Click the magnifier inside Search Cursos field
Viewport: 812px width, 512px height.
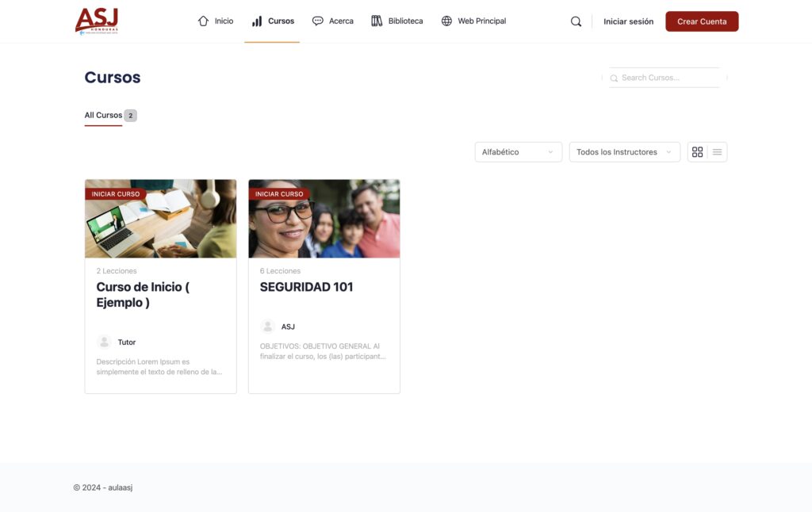[x=614, y=78]
